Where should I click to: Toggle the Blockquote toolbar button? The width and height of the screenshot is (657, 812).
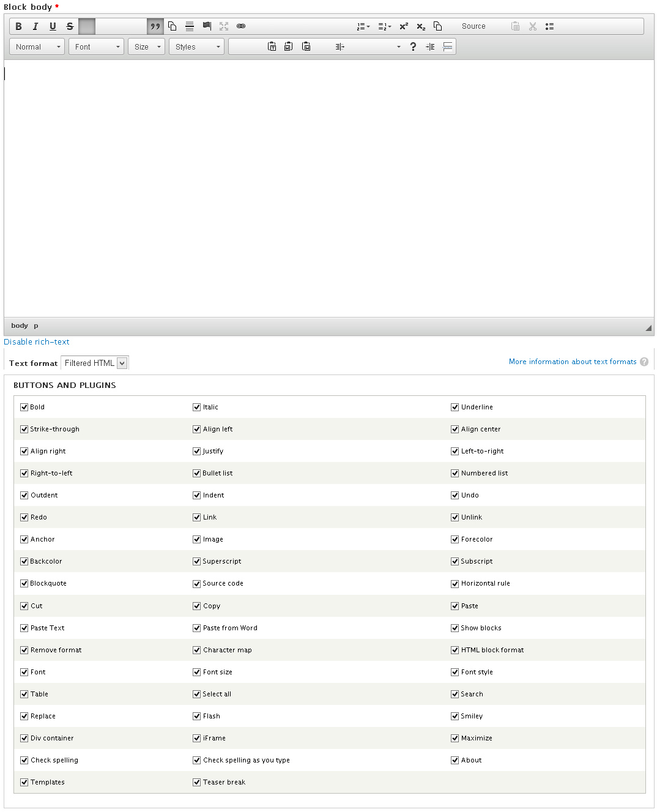pyautogui.click(x=155, y=26)
